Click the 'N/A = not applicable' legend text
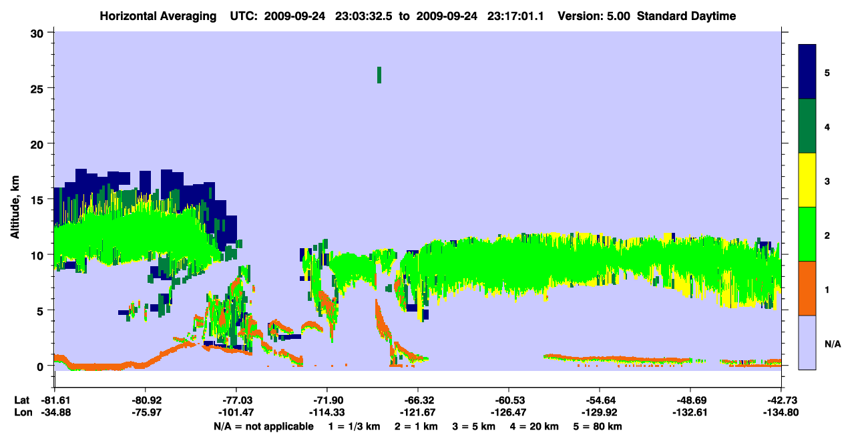868x445 pixels. click(263, 426)
